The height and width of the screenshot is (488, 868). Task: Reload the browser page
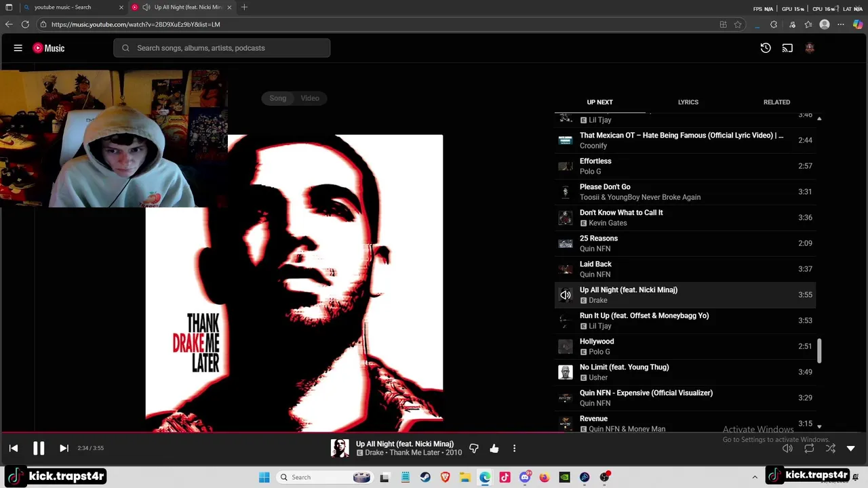25,24
